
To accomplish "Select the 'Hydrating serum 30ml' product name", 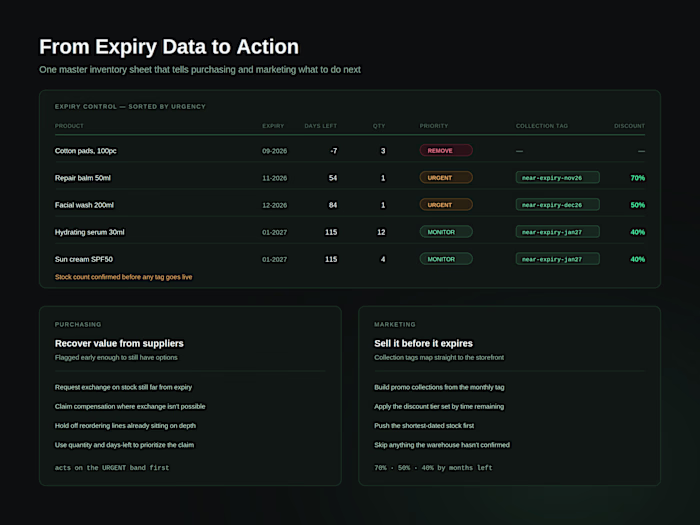I will point(89,232).
